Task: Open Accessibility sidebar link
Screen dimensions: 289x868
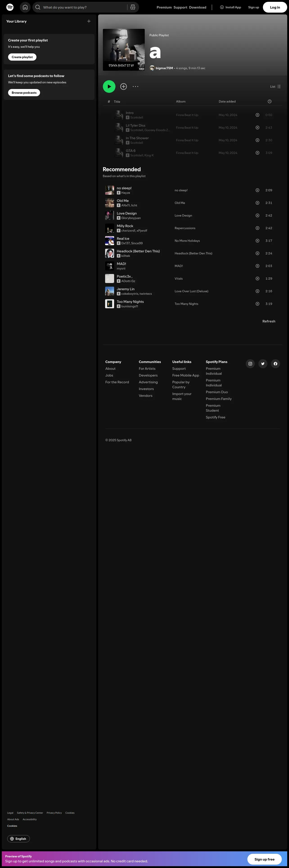Action: tap(30, 819)
